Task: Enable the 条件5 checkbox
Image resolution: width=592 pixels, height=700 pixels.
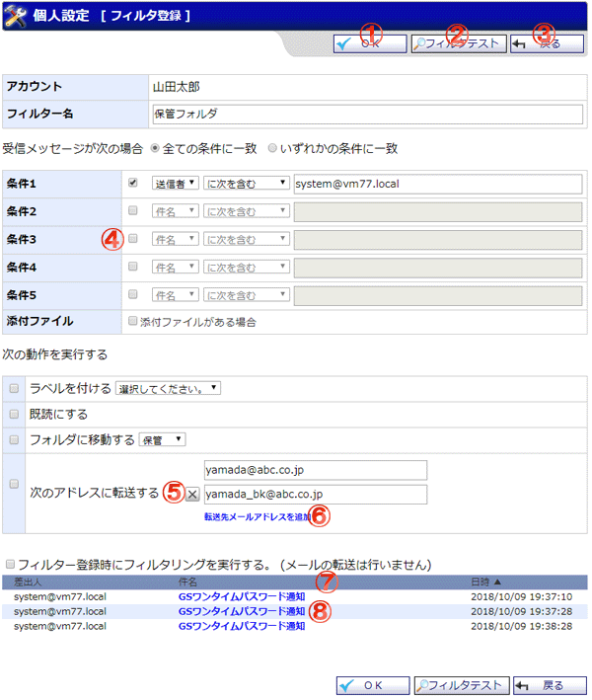Action: tap(133, 294)
